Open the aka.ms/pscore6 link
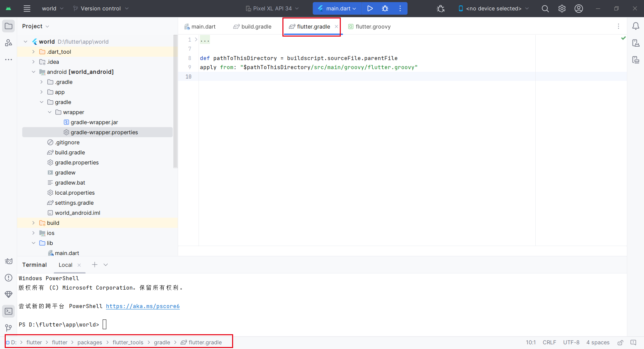The width and height of the screenshot is (644, 349). (143, 306)
